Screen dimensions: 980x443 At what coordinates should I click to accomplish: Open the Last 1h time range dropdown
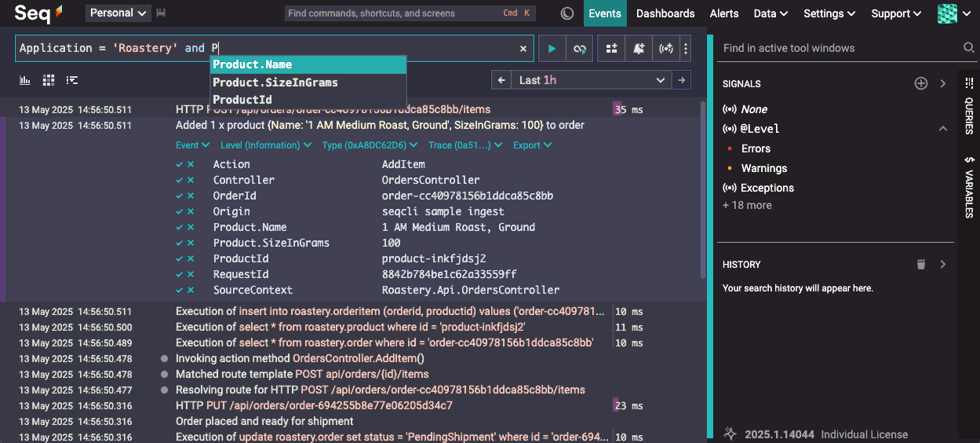coord(592,80)
